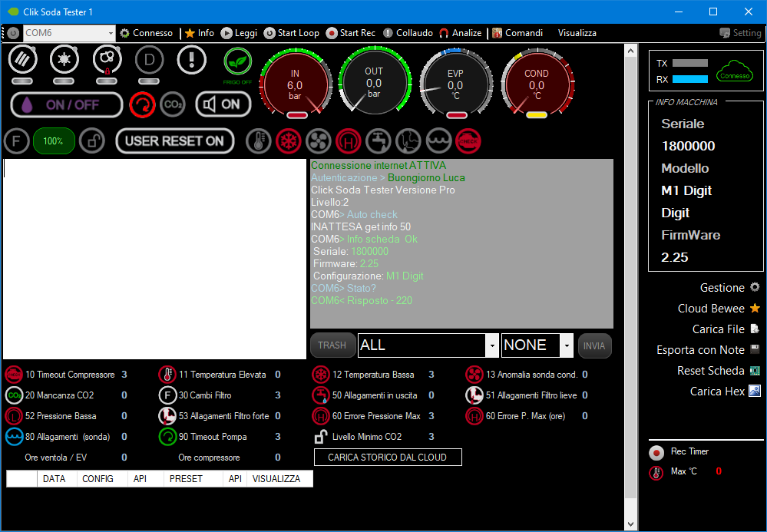The image size is (767, 532).
Task: Click the water waves flooding status icon
Action: pyautogui.click(x=438, y=141)
